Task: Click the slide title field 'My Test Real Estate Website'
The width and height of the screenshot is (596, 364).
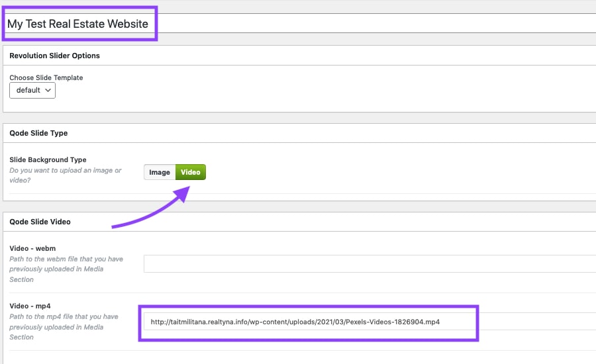Action: pyautogui.click(x=299, y=24)
